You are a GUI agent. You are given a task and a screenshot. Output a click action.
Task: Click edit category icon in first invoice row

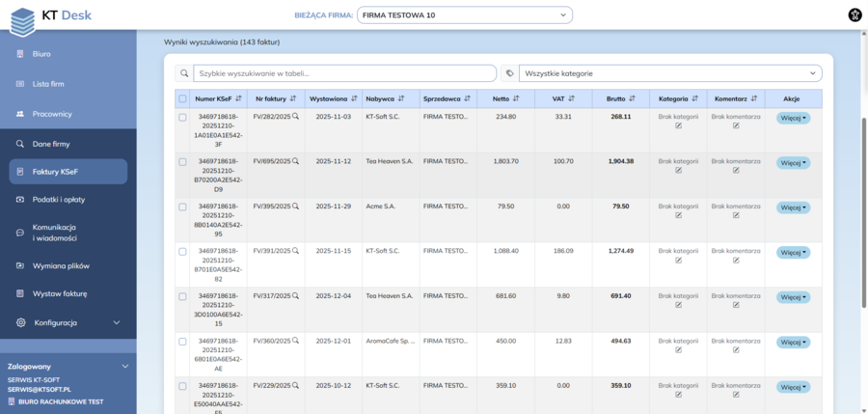678,124
